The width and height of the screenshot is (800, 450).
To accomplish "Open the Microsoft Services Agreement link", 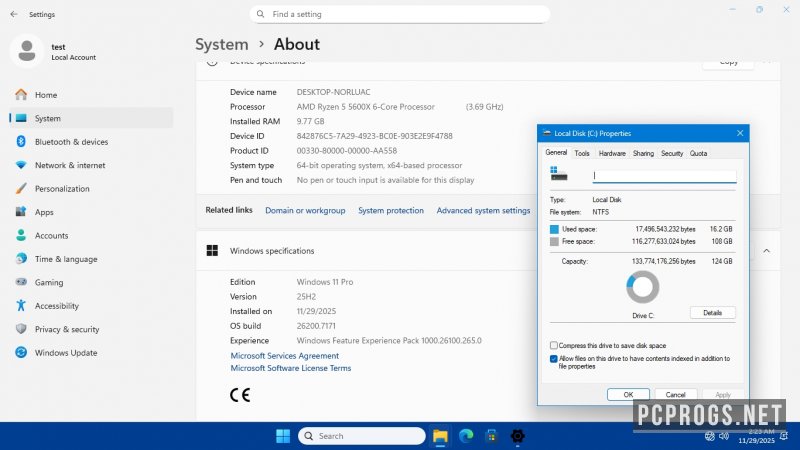I will coord(285,356).
